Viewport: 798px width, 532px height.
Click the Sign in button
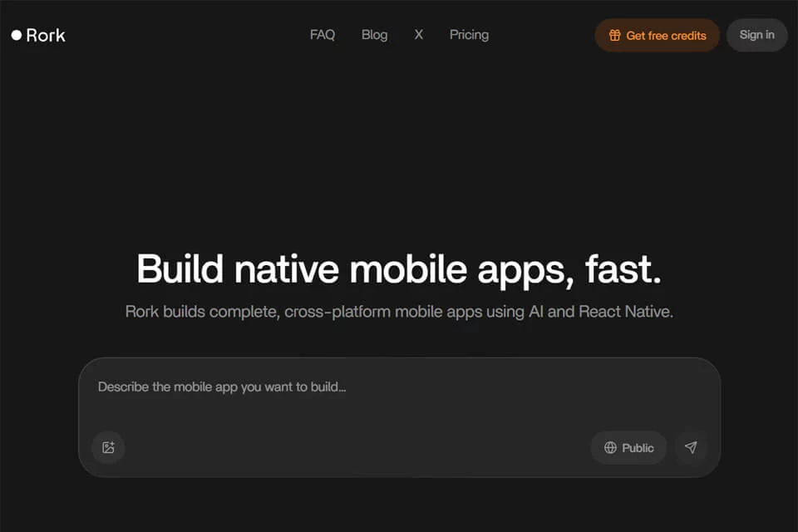point(756,35)
